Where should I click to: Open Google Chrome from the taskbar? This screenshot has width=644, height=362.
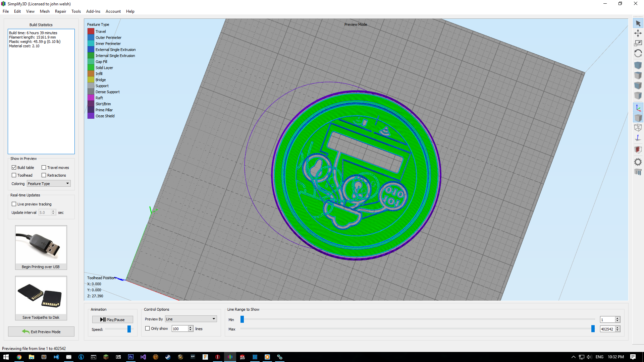(19, 357)
